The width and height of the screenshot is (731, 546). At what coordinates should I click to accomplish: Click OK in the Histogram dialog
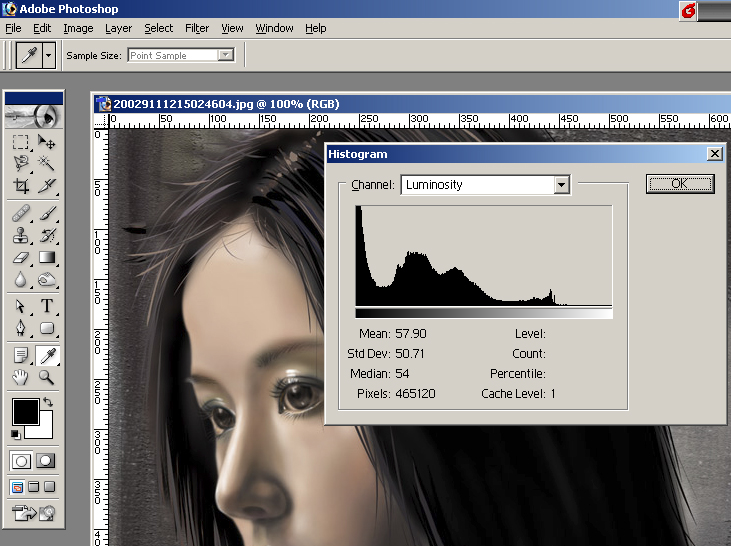coord(679,184)
